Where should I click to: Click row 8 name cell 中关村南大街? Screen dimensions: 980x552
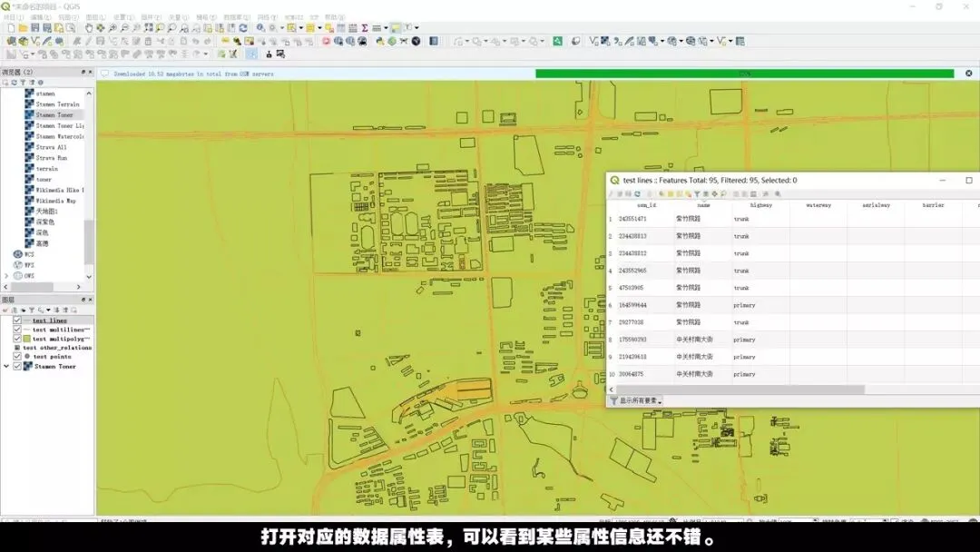(x=704, y=340)
